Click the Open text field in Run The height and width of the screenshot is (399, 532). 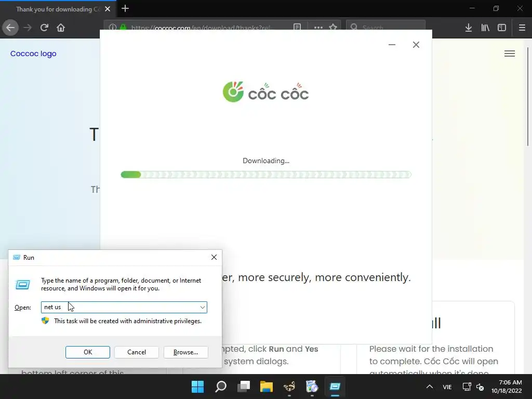pos(124,307)
